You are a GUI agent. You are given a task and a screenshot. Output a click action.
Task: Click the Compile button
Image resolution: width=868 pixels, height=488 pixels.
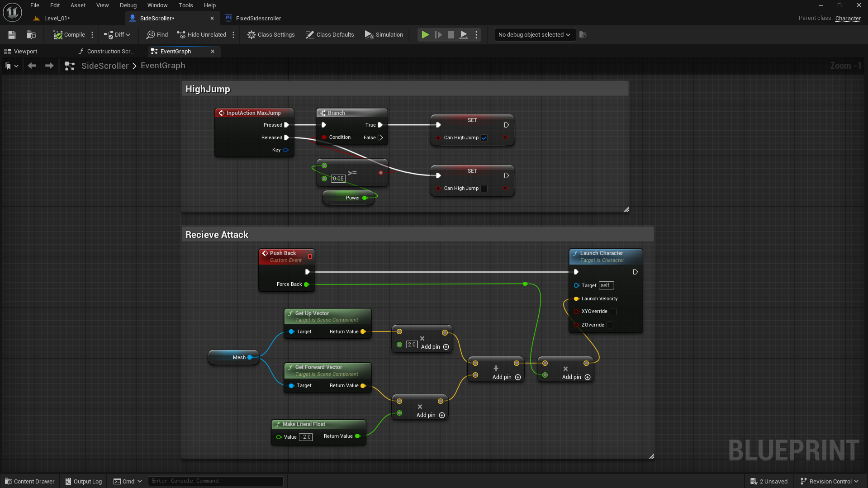[x=69, y=35]
